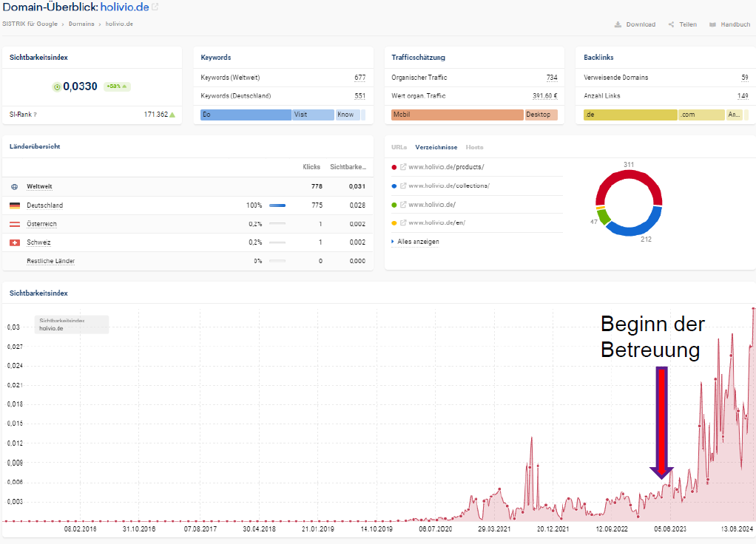Screen dimensions: 756x544
Task: Click the www.holivio.de/collections/ link
Action: tap(448, 186)
